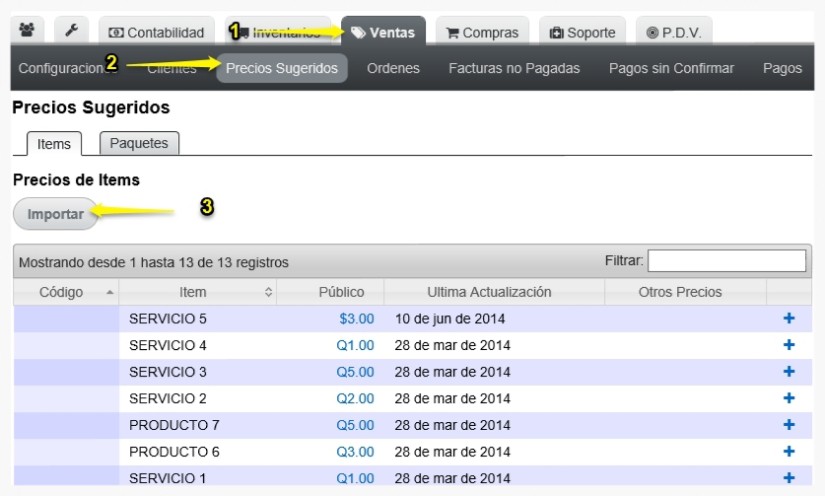This screenshot has height=496, width=825.
Task: Select the SERVICIO 2 item name
Action: [x=168, y=399]
